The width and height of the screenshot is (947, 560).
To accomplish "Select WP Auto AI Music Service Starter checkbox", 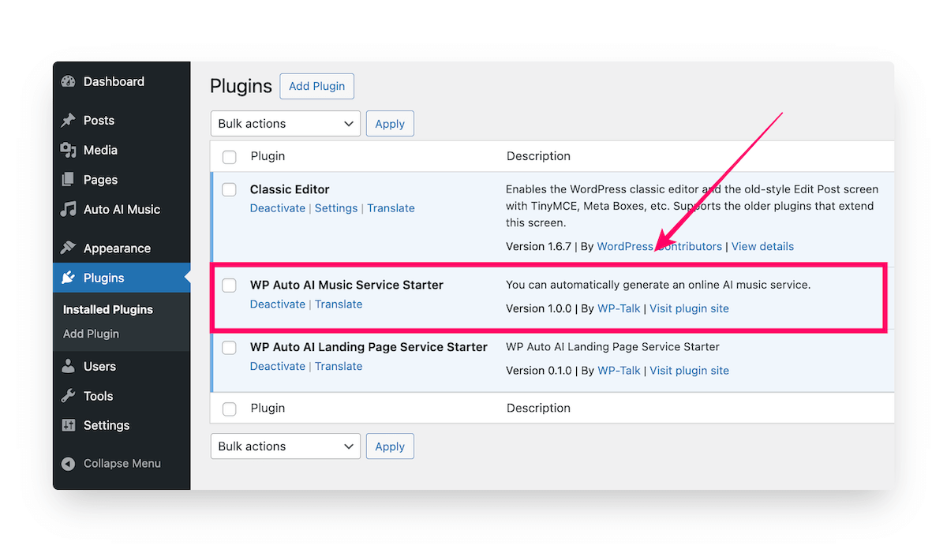I will coord(229,285).
